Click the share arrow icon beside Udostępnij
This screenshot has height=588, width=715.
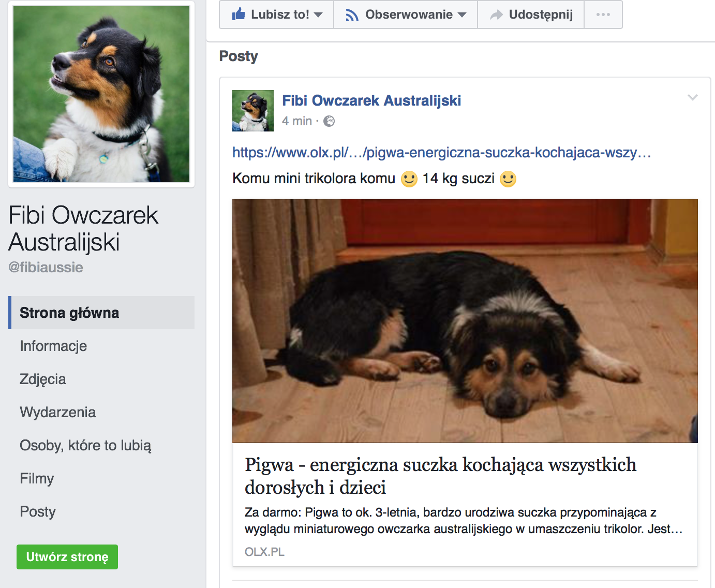(497, 15)
